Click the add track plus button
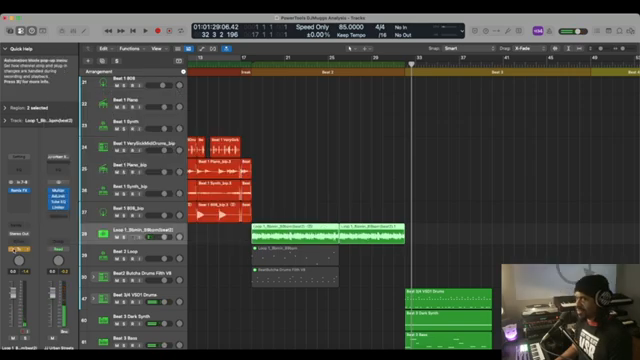The height and width of the screenshot is (360, 640). coord(88,61)
